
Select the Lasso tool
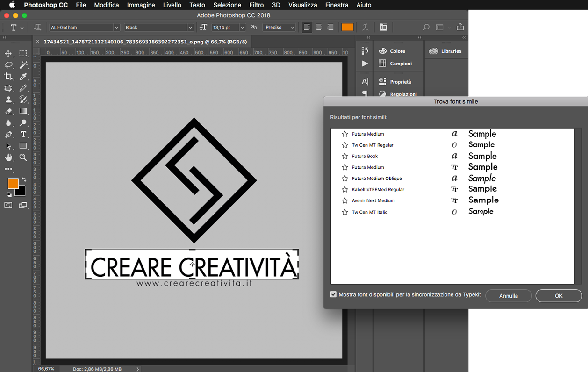8,65
